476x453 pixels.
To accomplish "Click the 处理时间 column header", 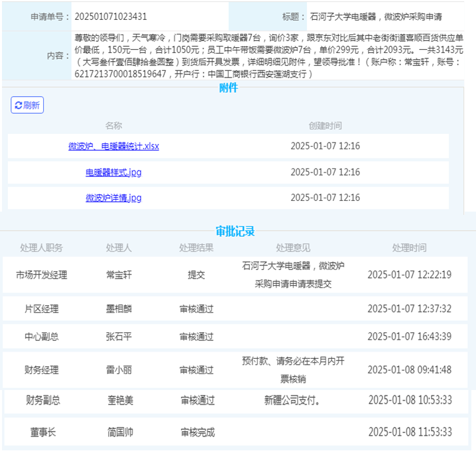I will pos(409,247).
